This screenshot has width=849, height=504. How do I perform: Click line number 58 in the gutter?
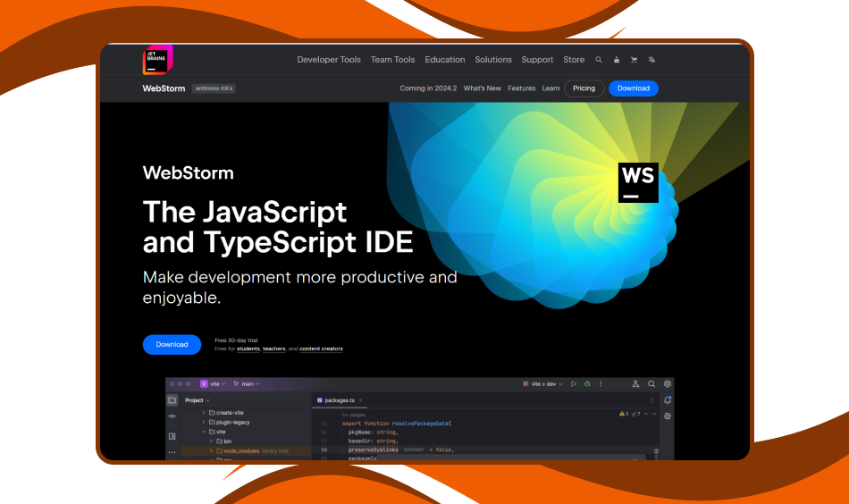click(x=324, y=449)
